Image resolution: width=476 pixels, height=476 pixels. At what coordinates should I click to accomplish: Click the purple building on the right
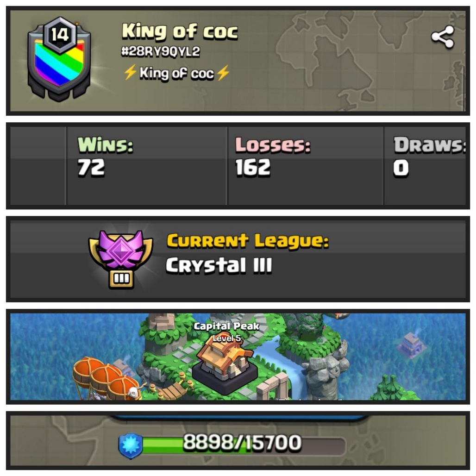click(412, 345)
